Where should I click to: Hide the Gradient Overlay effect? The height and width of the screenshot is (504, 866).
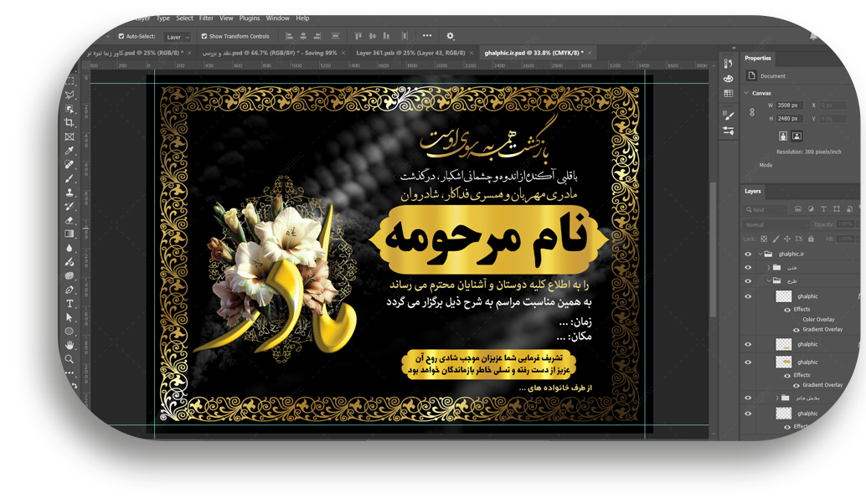(x=796, y=329)
